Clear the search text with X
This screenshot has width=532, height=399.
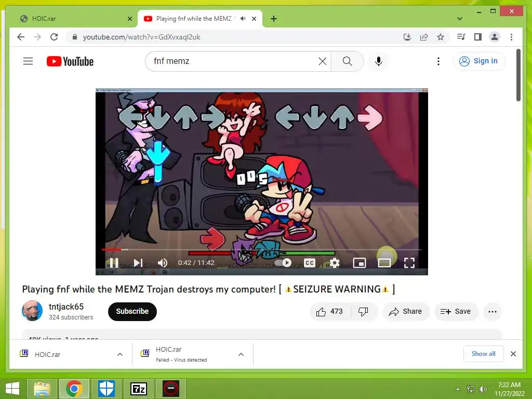click(x=322, y=61)
